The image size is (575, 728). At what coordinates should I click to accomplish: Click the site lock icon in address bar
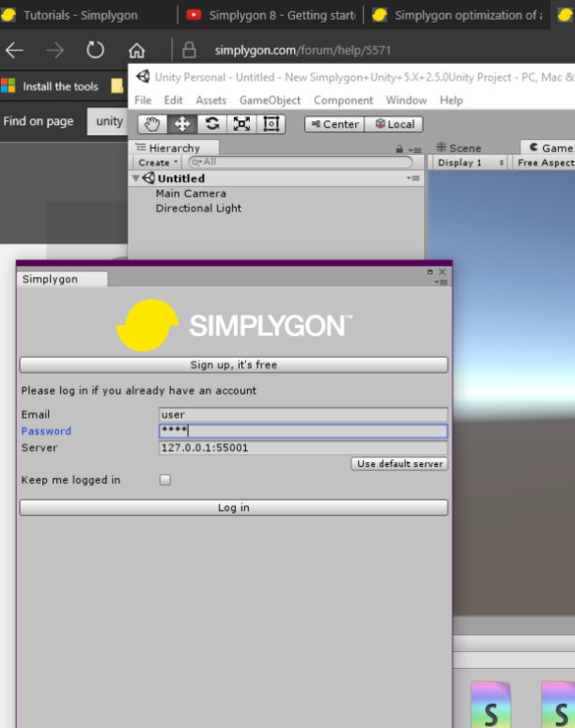click(x=189, y=50)
